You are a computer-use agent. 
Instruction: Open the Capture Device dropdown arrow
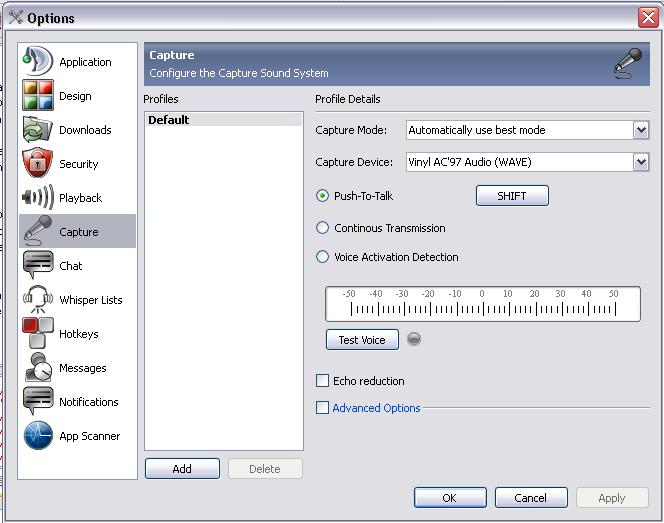pyautogui.click(x=641, y=162)
